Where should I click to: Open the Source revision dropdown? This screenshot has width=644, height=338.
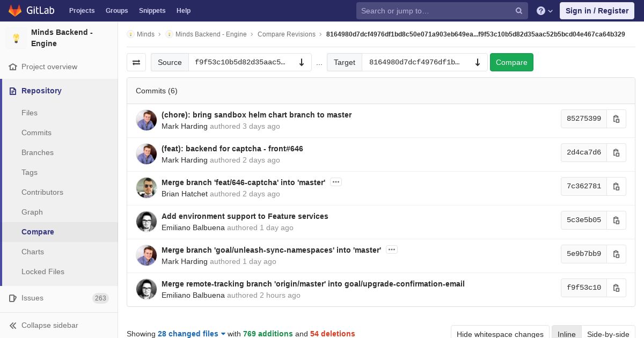(x=250, y=62)
